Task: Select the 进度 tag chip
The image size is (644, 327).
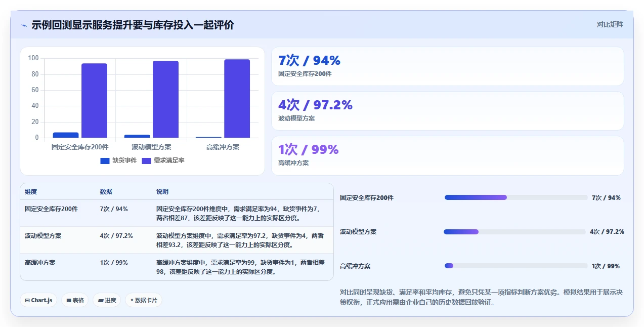Action: (107, 300)
